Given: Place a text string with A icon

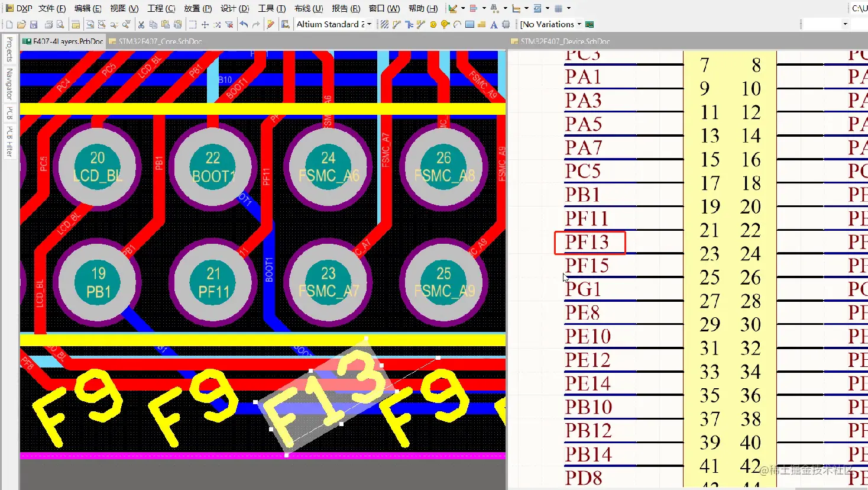Looking at the screenshot, I should tap(494, 24).
